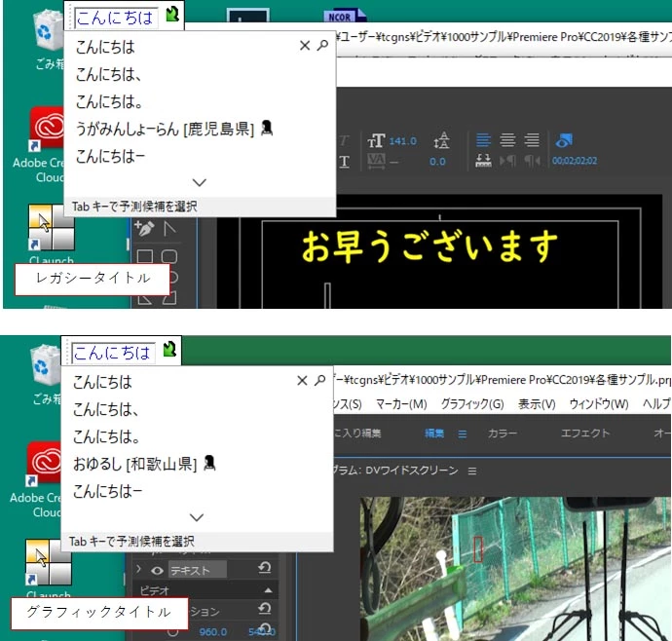Center-align title text in the Legacy Title toolbar
The image size is (672, 641).
[507, 140]
